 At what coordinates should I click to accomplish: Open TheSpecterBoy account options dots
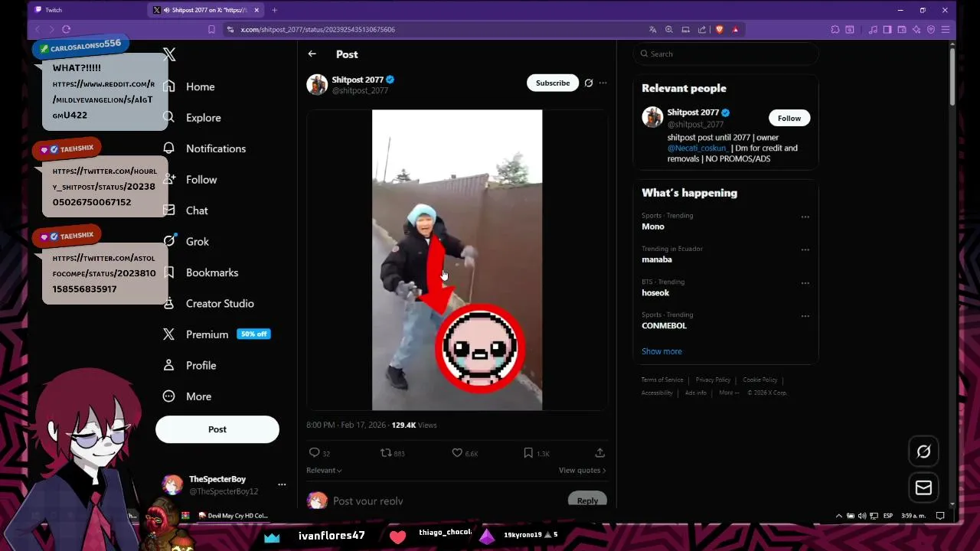282,484
